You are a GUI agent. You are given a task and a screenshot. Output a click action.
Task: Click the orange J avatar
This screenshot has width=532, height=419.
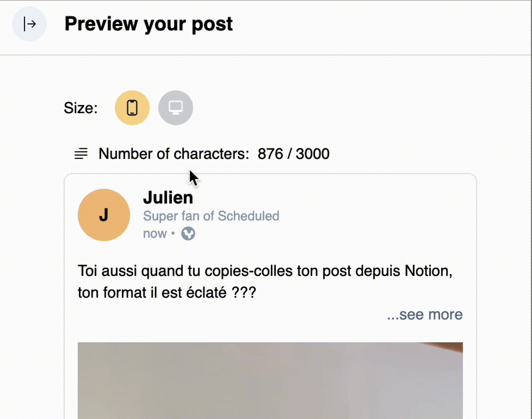(x=104, y=215)
